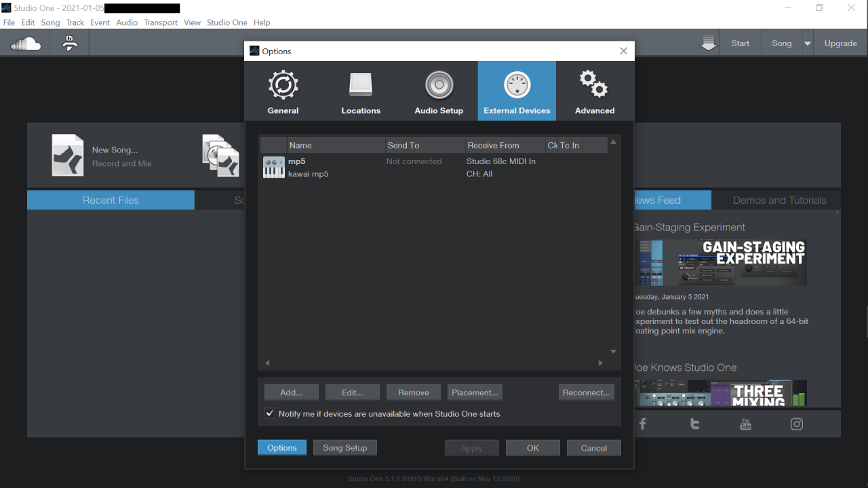Viewport: 868px width, 488px height.
Task: Click the Placement... button
Action: 475,392
